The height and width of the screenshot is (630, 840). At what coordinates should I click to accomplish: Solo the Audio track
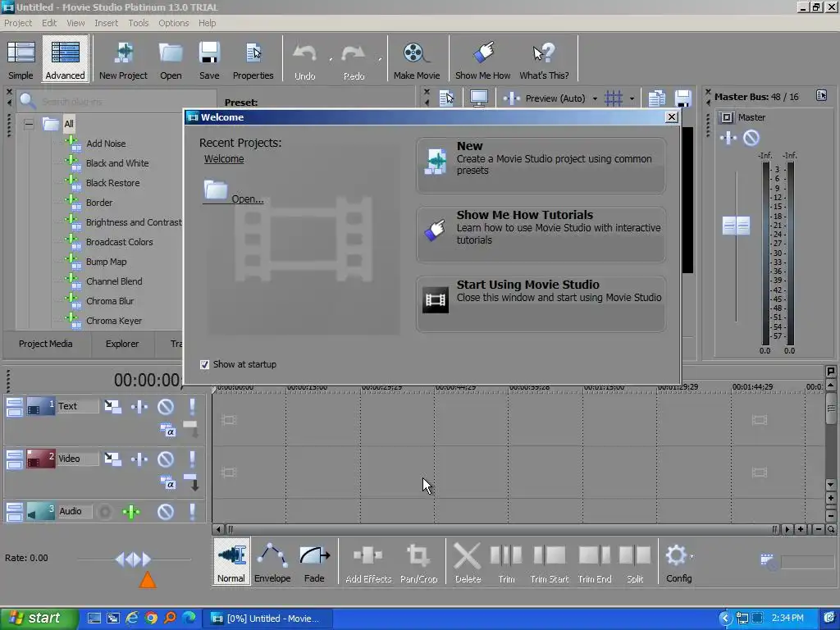[x=192, y=512]
